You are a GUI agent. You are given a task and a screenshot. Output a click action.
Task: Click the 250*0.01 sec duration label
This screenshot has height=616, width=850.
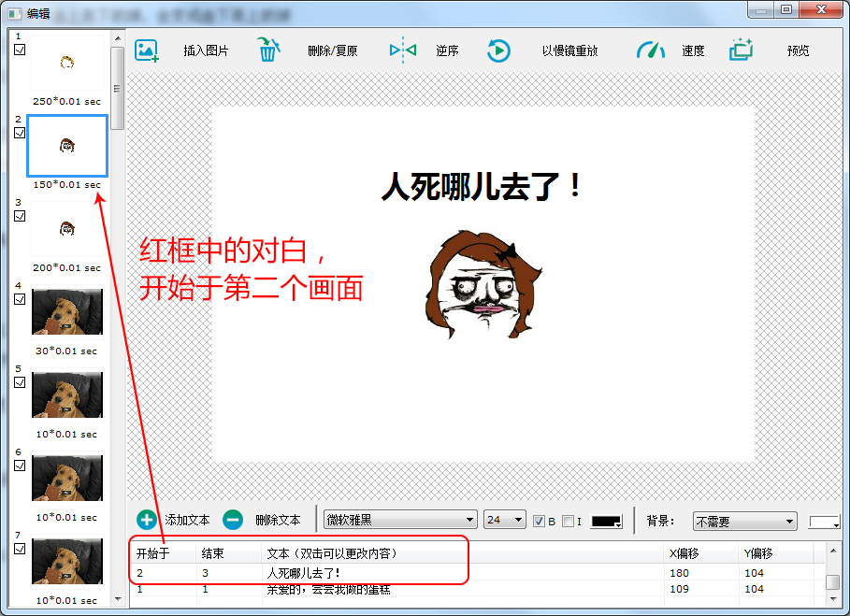click(66, 101)
